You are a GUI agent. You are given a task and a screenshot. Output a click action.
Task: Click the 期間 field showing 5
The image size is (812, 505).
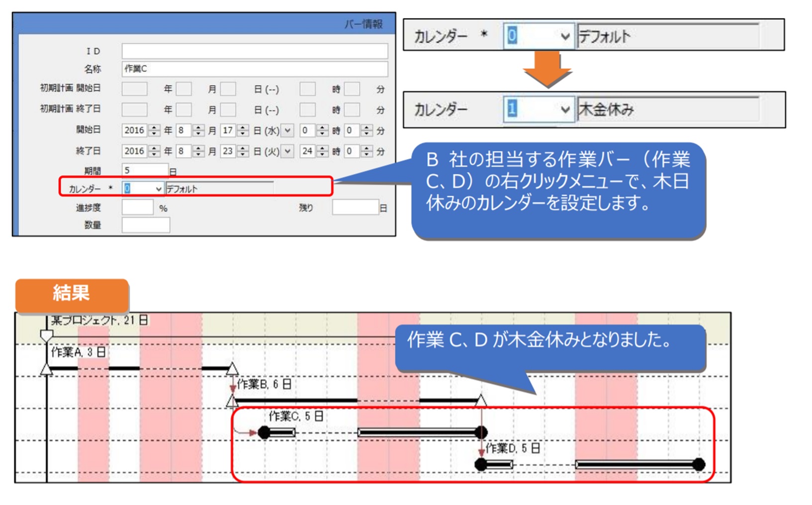pos(145,170)
